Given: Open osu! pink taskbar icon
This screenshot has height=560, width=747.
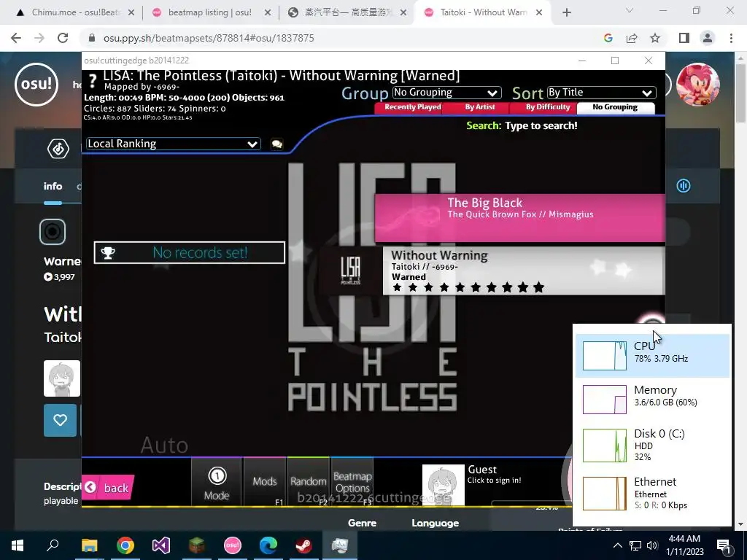Looking at the screenshot, I should click(x=233, y=545).
